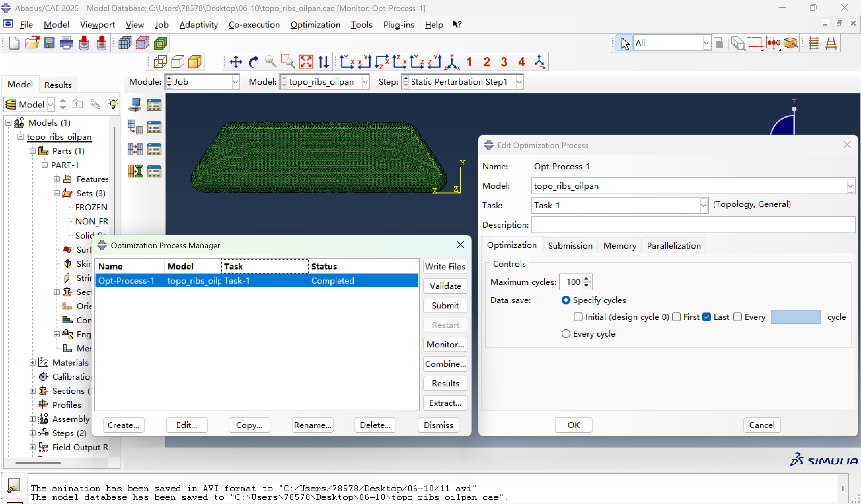Select the Specify cycles radio button
The image size is (861, 504).
coord(566,300)
